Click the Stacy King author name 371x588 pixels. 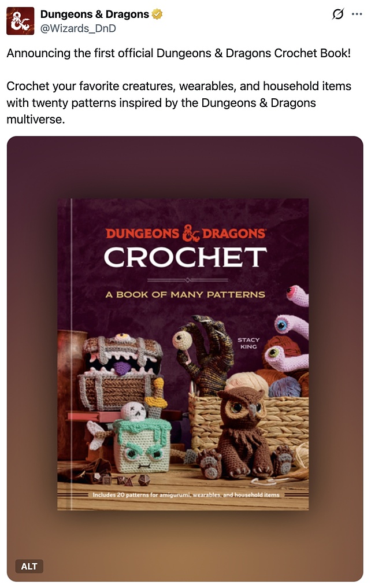point(248,343)
